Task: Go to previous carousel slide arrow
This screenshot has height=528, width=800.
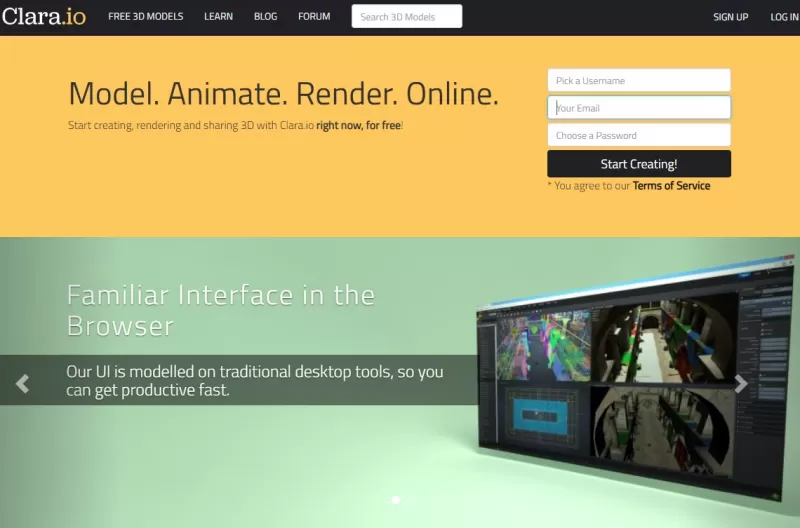Action: point(22,382)
